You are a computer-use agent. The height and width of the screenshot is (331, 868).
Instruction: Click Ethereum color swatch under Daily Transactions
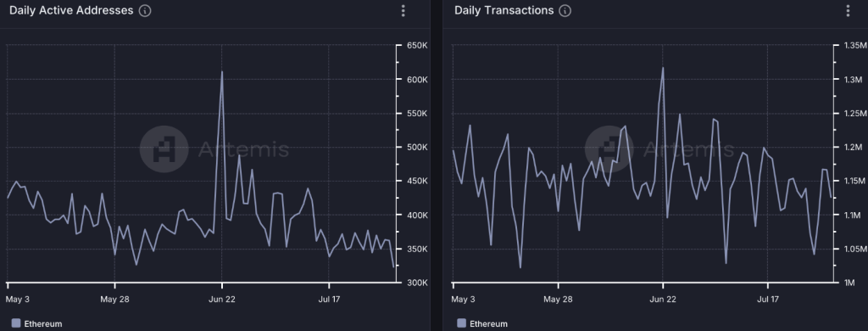click(461, 323)
